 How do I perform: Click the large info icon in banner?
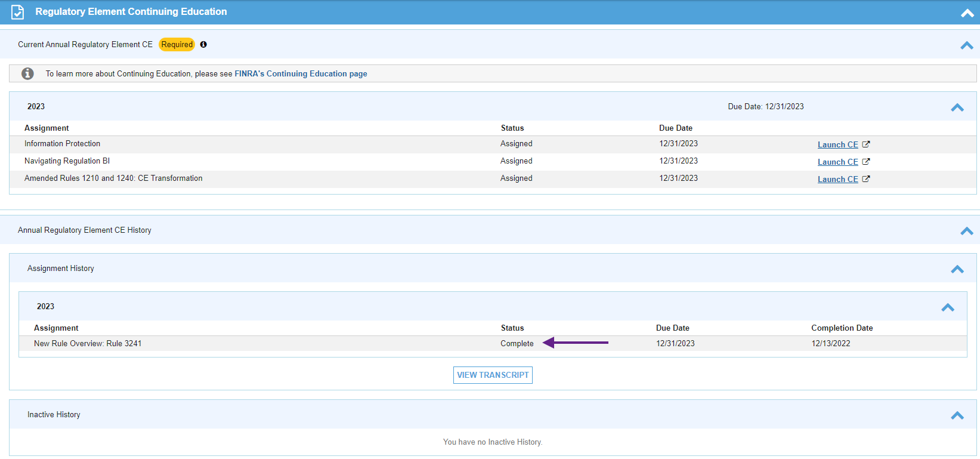[x=27, y=73]
